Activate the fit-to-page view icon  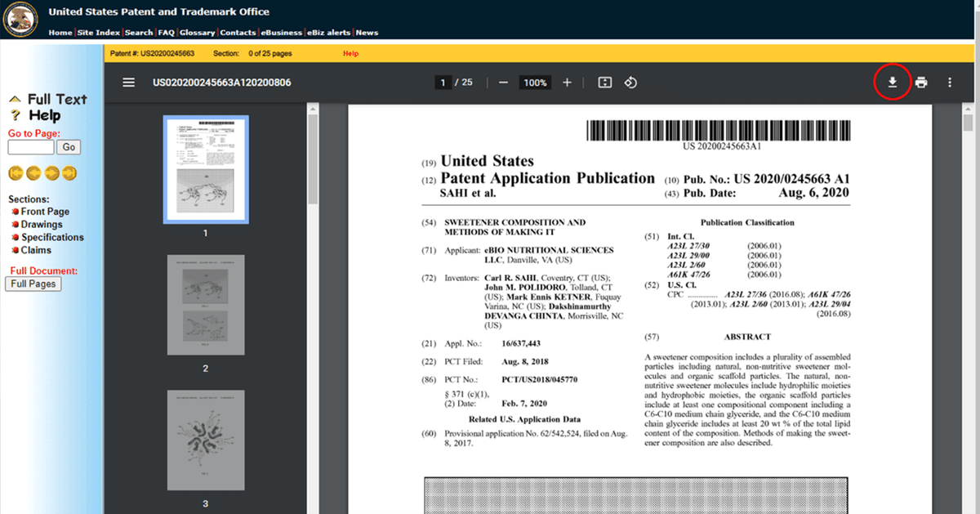tap(604, 82)
